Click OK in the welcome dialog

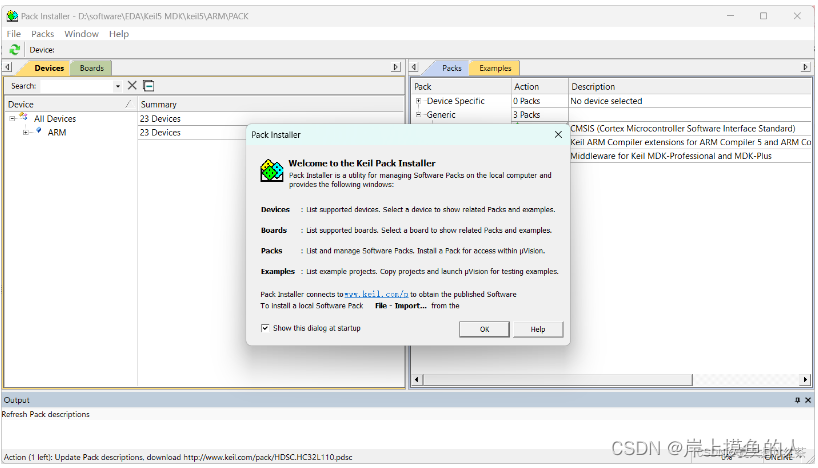point(484,329)
